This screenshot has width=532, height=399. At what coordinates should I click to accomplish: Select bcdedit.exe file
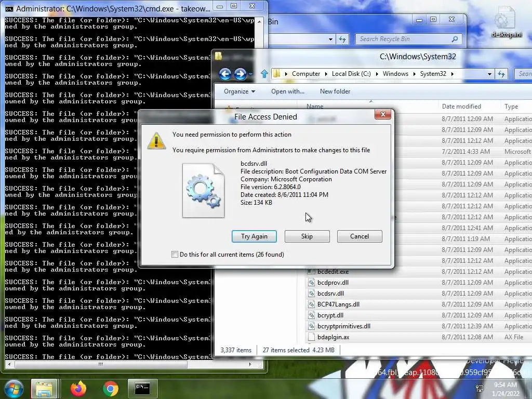click(x=333, y=272)
